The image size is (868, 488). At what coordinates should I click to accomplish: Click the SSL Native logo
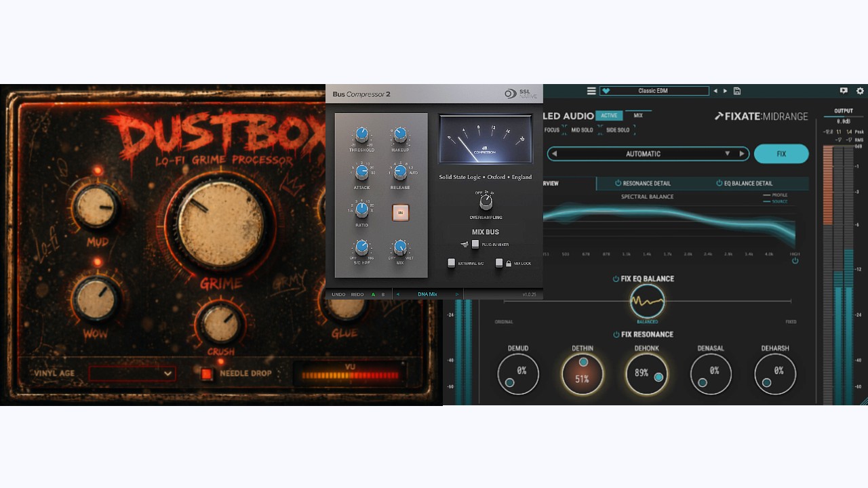pyautogui.click(x=520, y=94)
